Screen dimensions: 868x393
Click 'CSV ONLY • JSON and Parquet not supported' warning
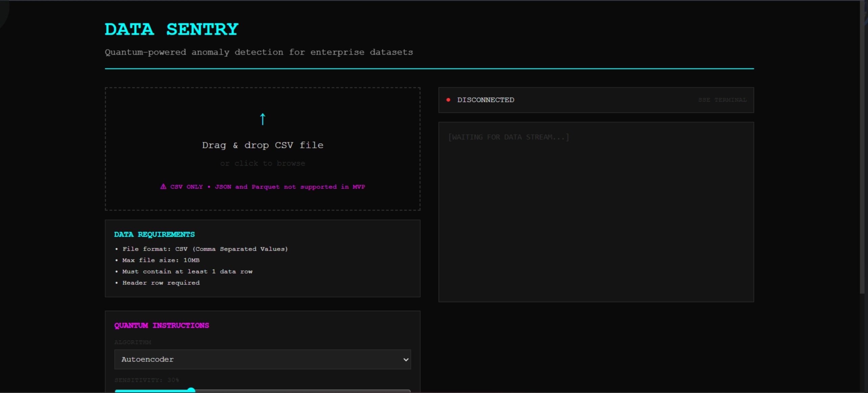coord(263,187)
